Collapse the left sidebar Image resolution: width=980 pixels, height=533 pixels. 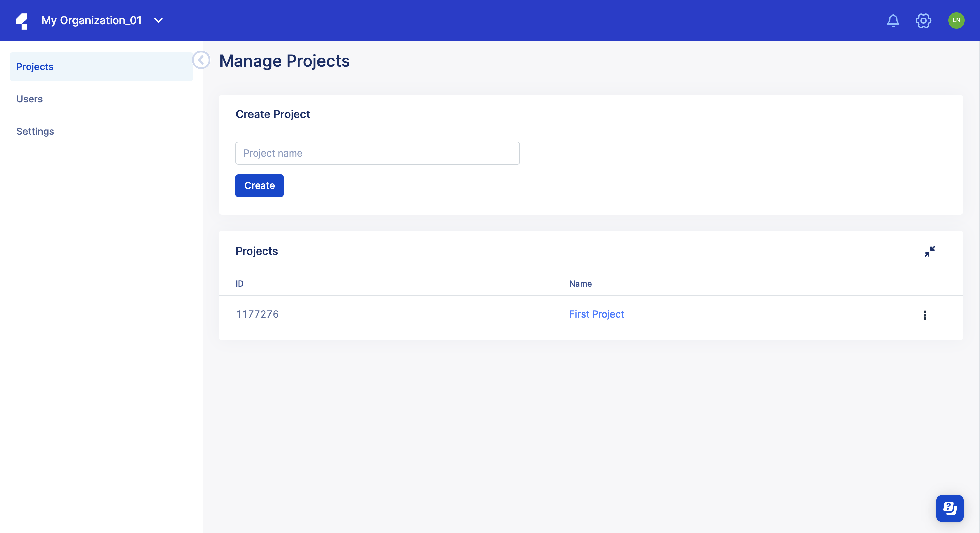[201, 60]
